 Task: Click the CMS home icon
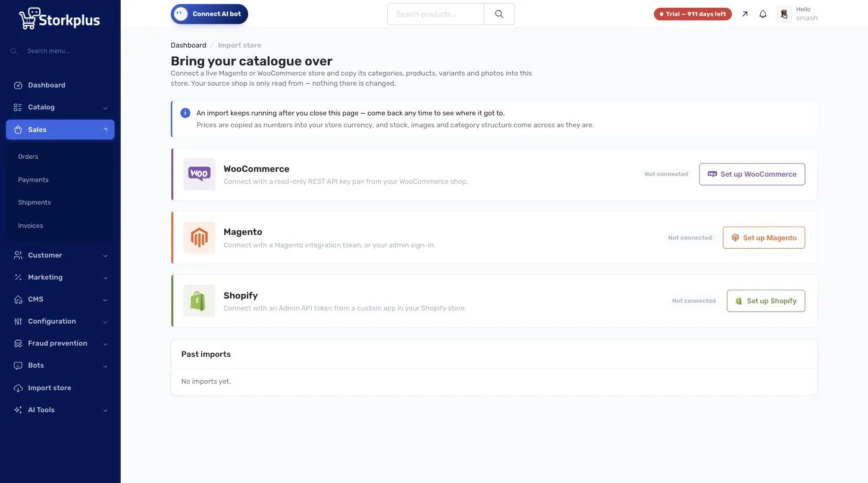point(18,299)
